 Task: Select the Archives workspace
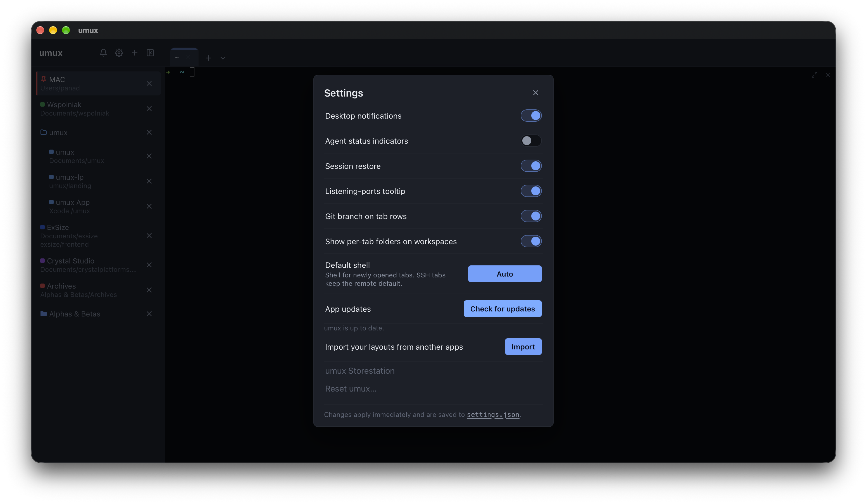pos(98,290)
